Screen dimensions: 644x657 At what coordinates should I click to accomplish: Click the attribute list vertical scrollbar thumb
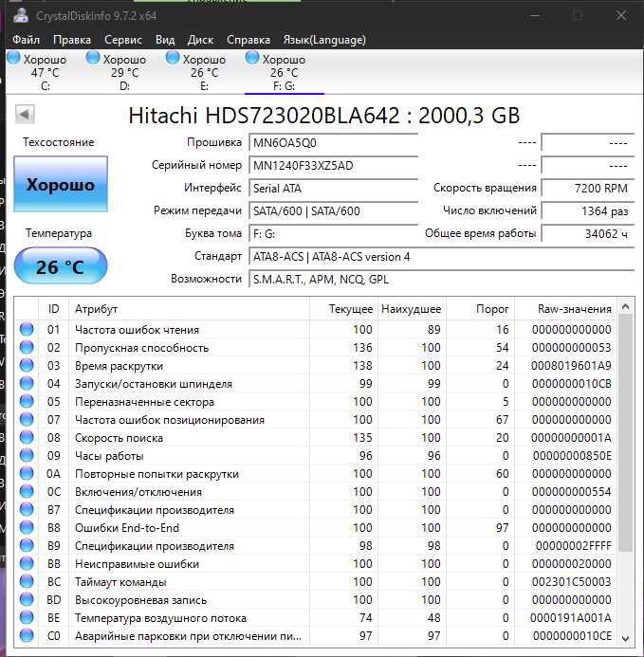coord(626,433)
